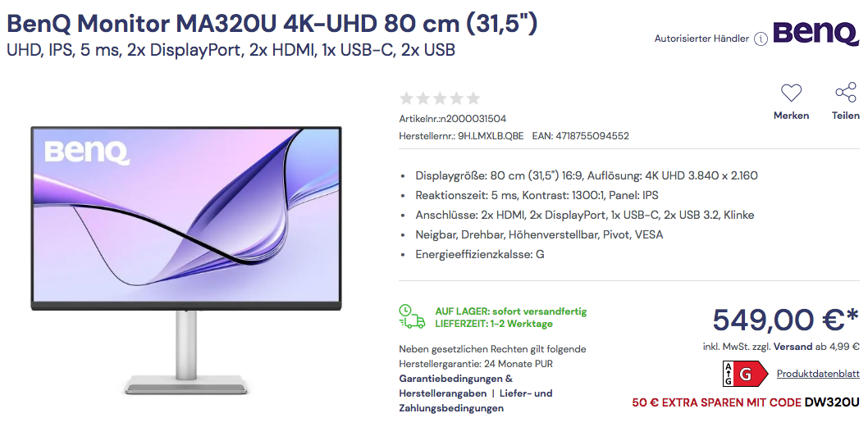868x427 pixels.
Task: Click the Teilen share icon
Action: 845,93
